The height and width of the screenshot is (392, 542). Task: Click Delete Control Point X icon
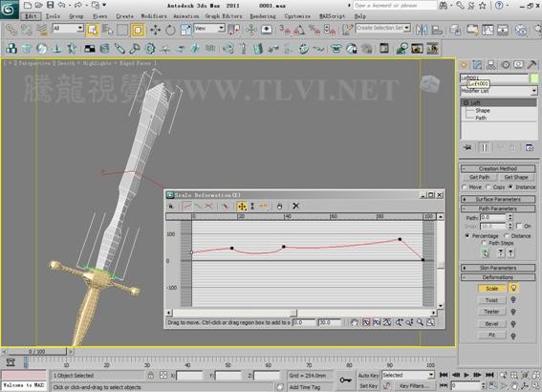pos(296,207)
